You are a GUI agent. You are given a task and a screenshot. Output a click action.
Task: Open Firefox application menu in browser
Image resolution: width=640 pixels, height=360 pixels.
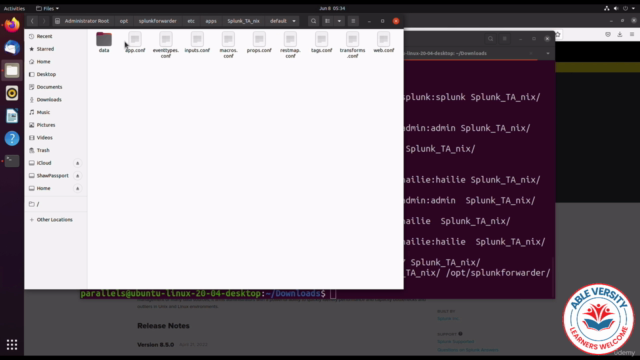coord(632,35)
